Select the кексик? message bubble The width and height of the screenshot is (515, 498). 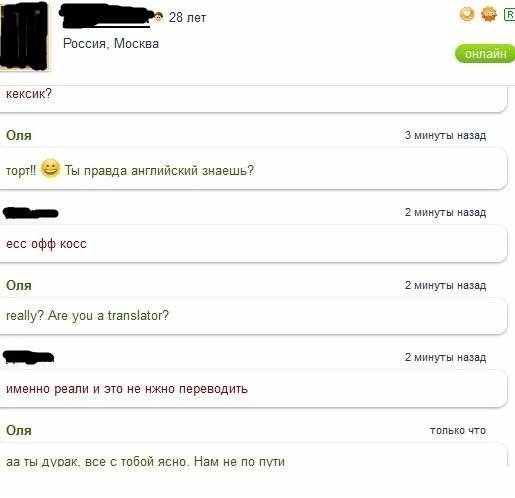coord(253,99)
